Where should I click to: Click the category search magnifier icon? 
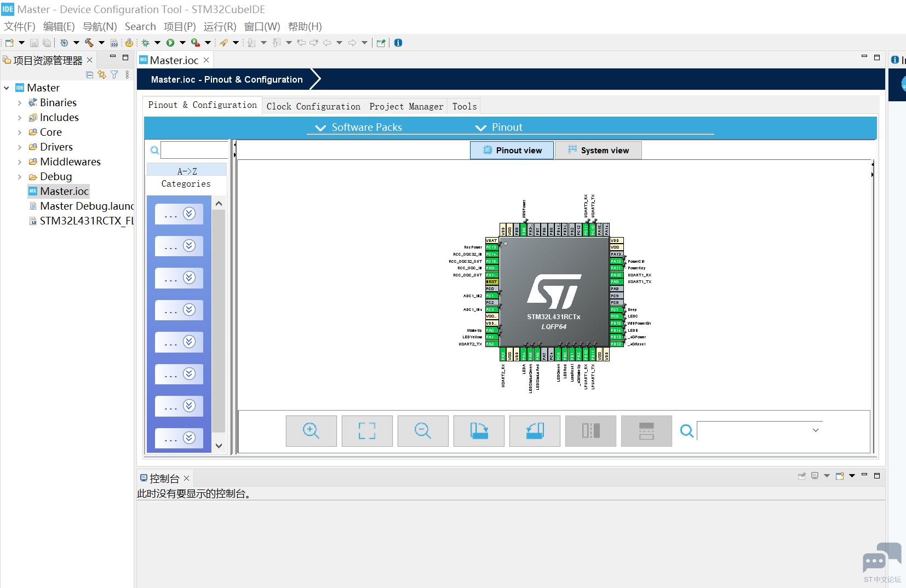coord(155,150)
